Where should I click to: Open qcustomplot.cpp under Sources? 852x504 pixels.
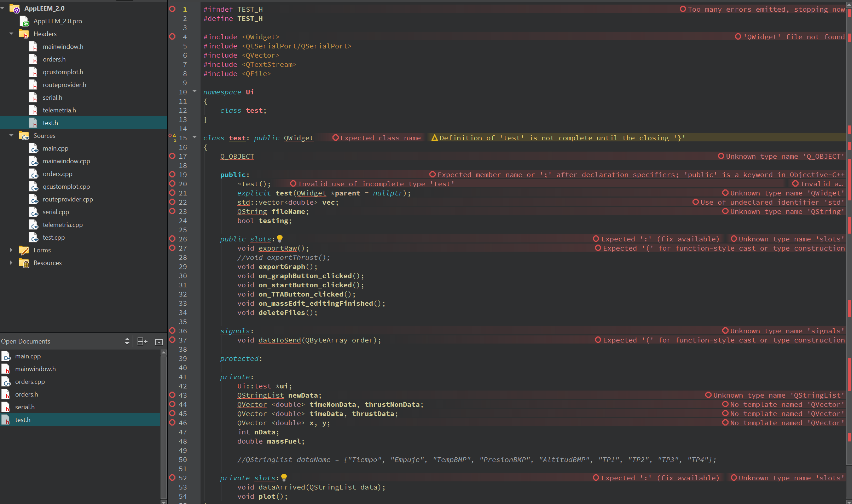[x=66, y=187]
